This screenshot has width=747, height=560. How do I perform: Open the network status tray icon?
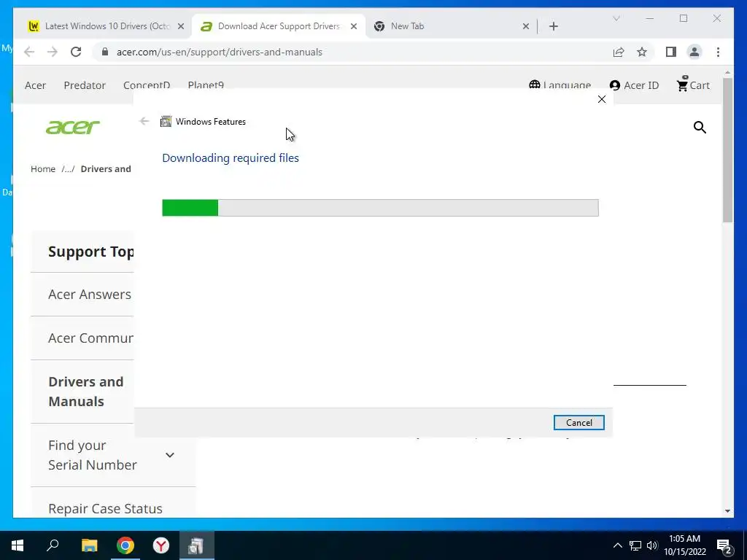635,545
